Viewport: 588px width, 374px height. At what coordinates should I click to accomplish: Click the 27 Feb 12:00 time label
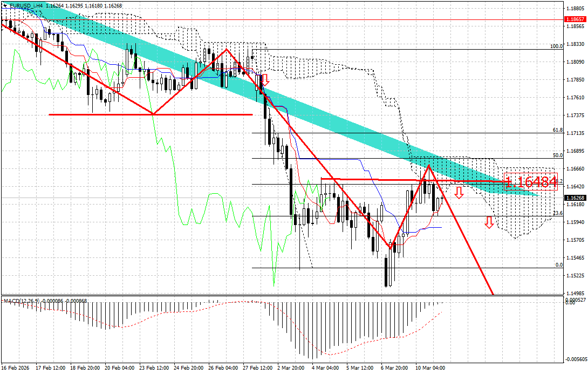257,368
